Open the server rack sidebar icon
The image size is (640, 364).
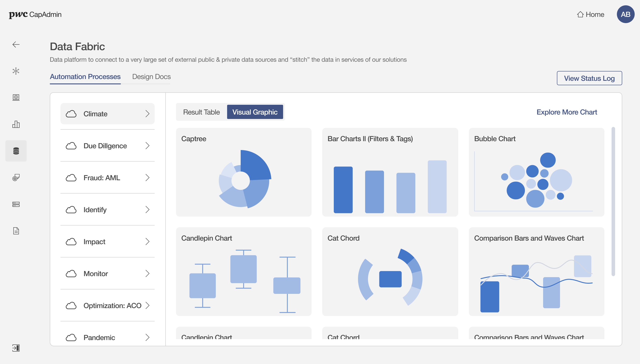[16, 204]
